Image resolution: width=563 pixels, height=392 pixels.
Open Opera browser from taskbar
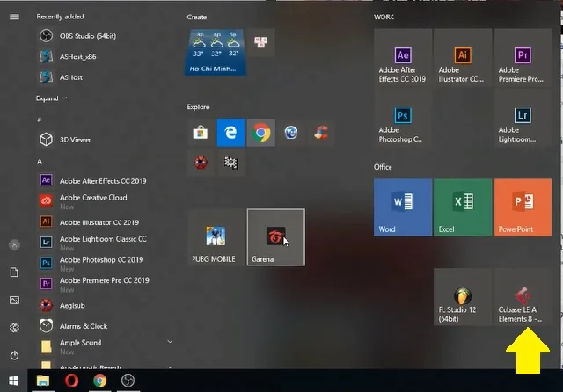[x=71, y=381]
